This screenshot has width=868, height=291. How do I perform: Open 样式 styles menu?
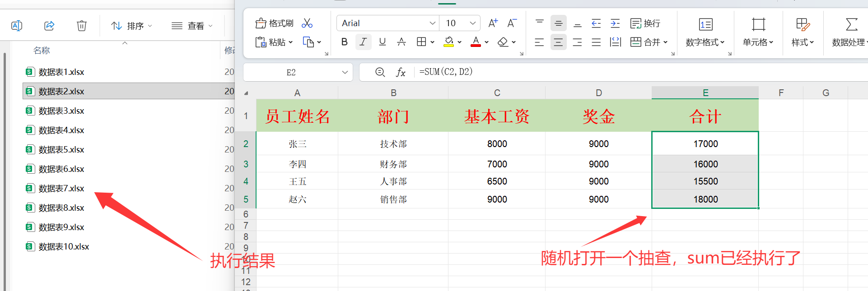click(x=803, y=32)
